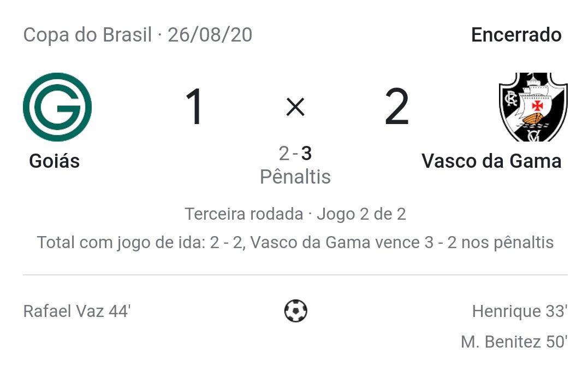This screenshot has width=588, height=382.
Task: Click the match date 26/08/20
Action: coord(210,35)
